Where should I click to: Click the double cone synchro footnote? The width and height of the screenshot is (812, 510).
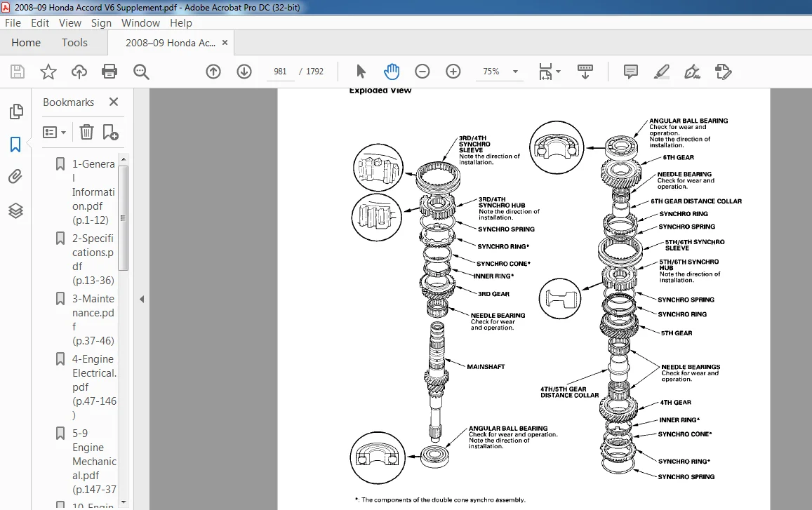point(440,499)
